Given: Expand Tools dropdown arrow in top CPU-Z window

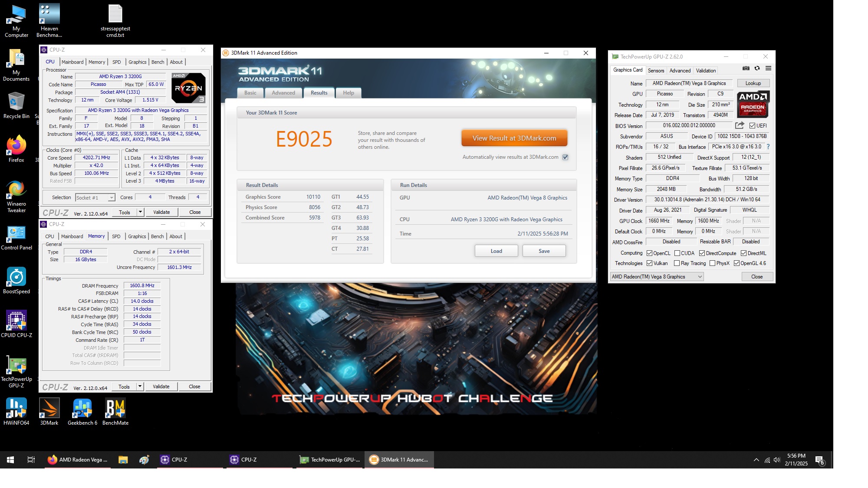Looking at the screenshot, I should click(x=140, y=212).
